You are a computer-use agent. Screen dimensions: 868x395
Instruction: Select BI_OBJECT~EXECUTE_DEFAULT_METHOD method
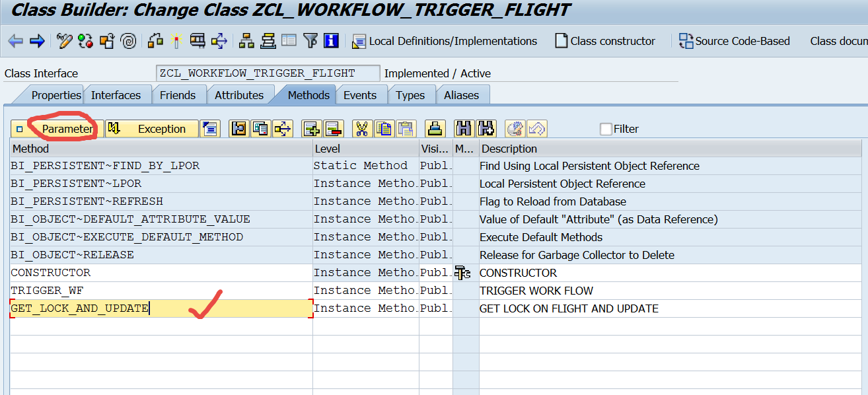[x=161, y=237]
